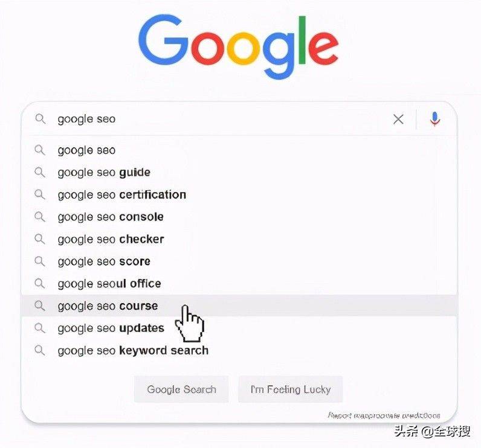This screenshot has height=448, width=481.
Task: Click the Google logo
Action: (x=238, y=48)
